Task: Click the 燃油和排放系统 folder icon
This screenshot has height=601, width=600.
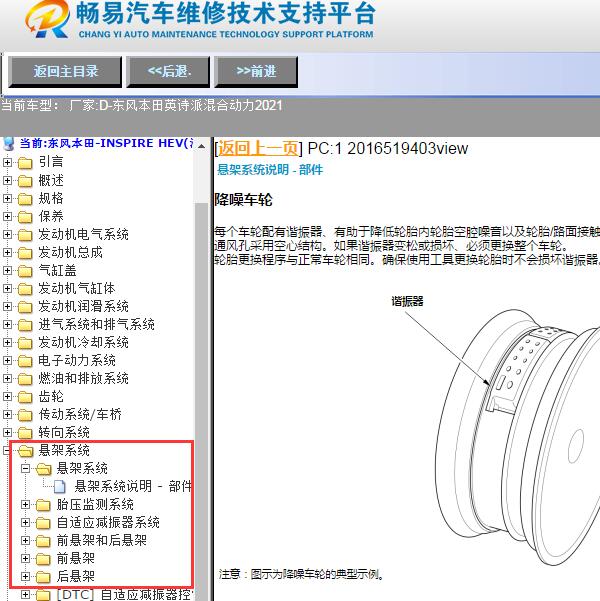Action: coord(25,379)
